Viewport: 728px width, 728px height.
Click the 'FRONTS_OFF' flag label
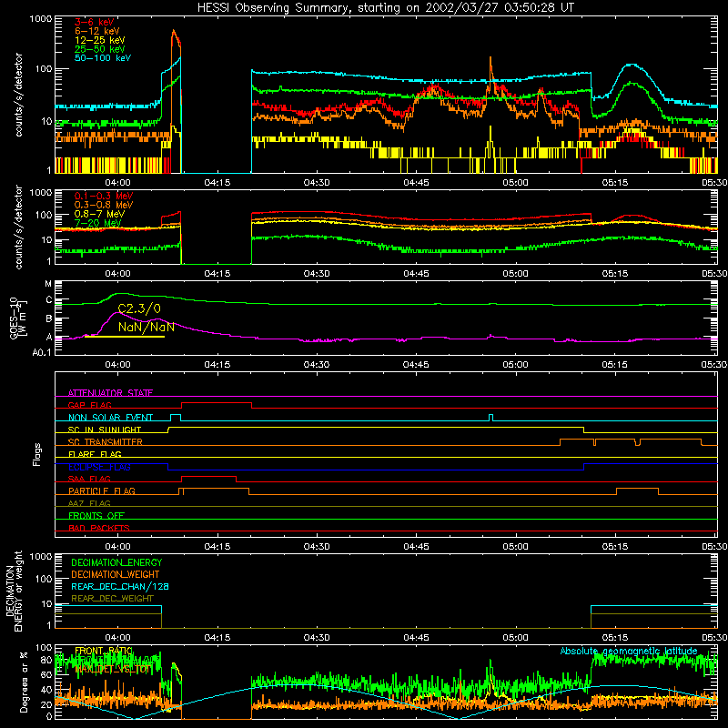(96, 515)
